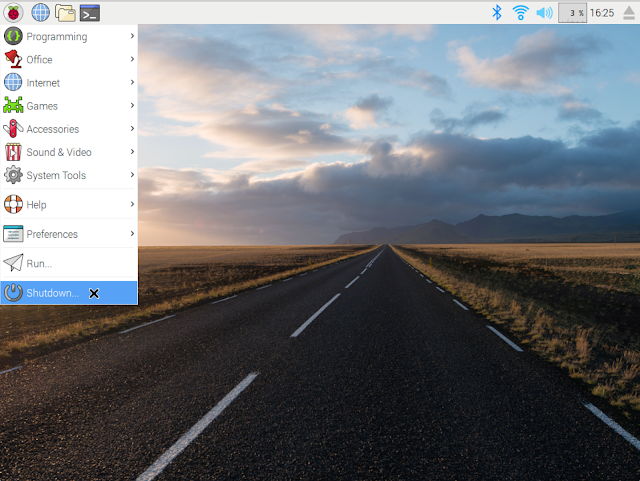Launch the web browser globe icon in the taskbar
Screen dimensions: 640x481
(40, 13)
